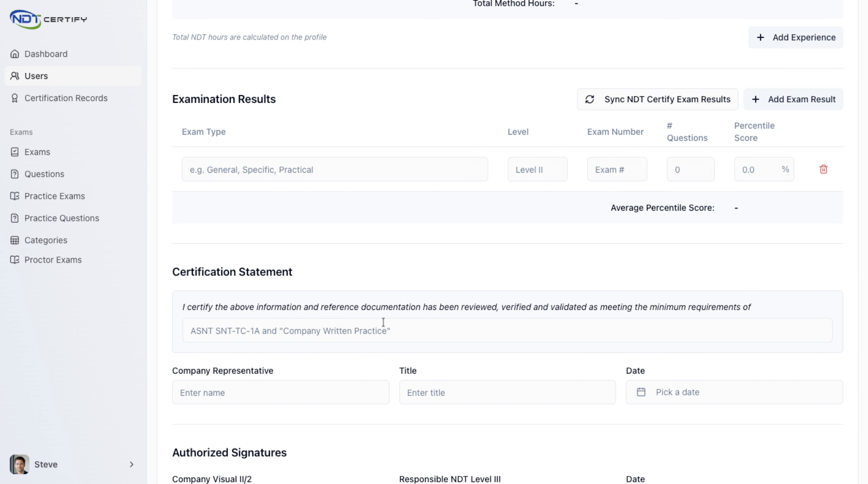Screen dimensions: 868x484
Task: Click the Categories grid icon
Action: [14, 240]
